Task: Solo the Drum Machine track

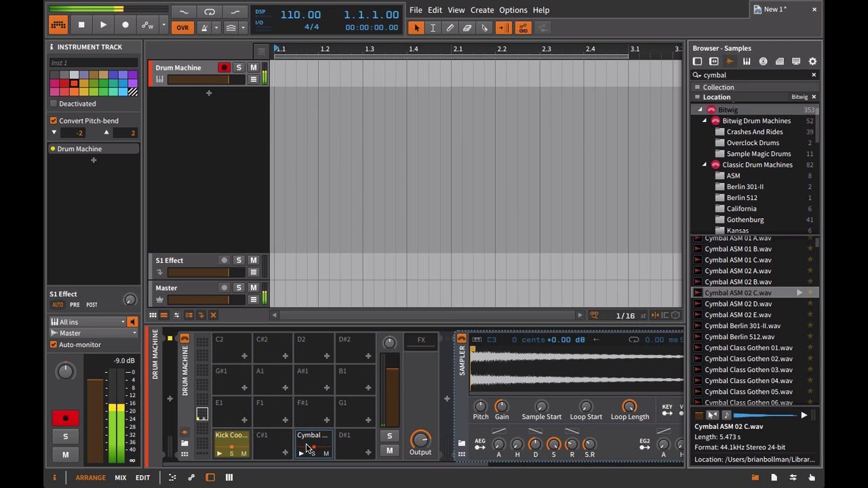Action: point(239,68)
